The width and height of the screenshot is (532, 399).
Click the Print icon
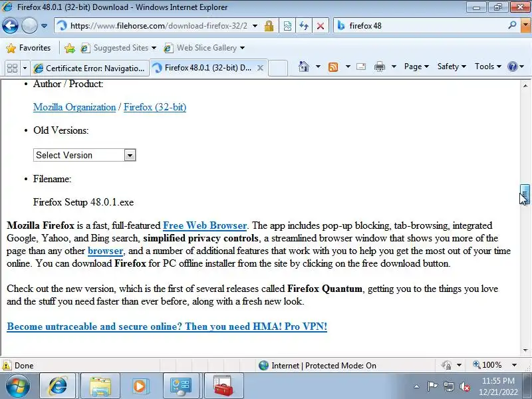[379, 66]
